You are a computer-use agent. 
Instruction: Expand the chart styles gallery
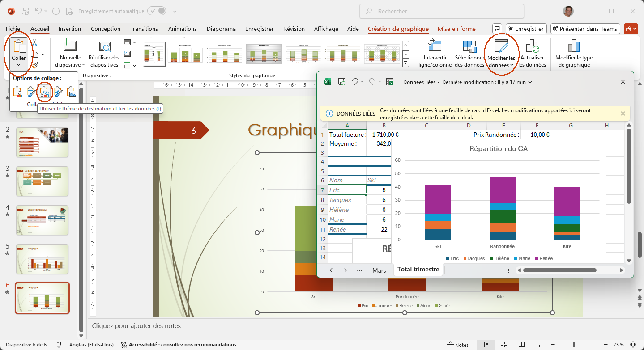click(406, 64)
